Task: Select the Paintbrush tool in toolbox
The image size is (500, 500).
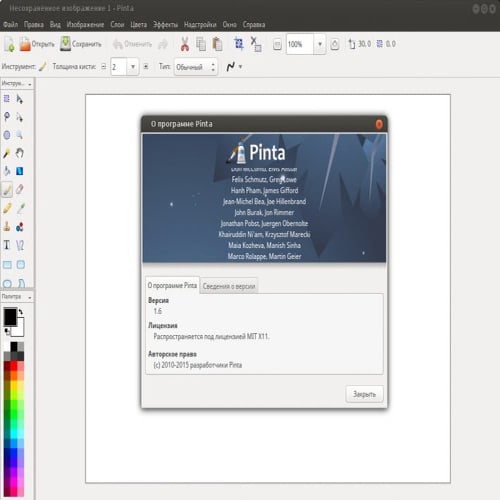Action: click(x=7, y=190)
